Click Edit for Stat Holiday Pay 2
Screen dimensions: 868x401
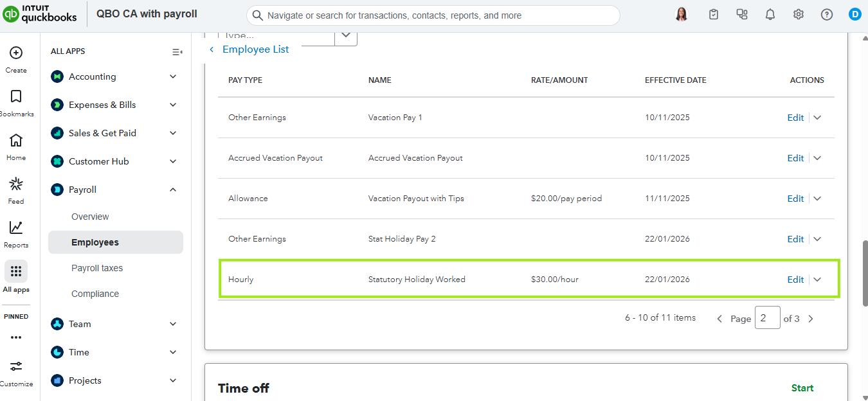tap(795, 239)
